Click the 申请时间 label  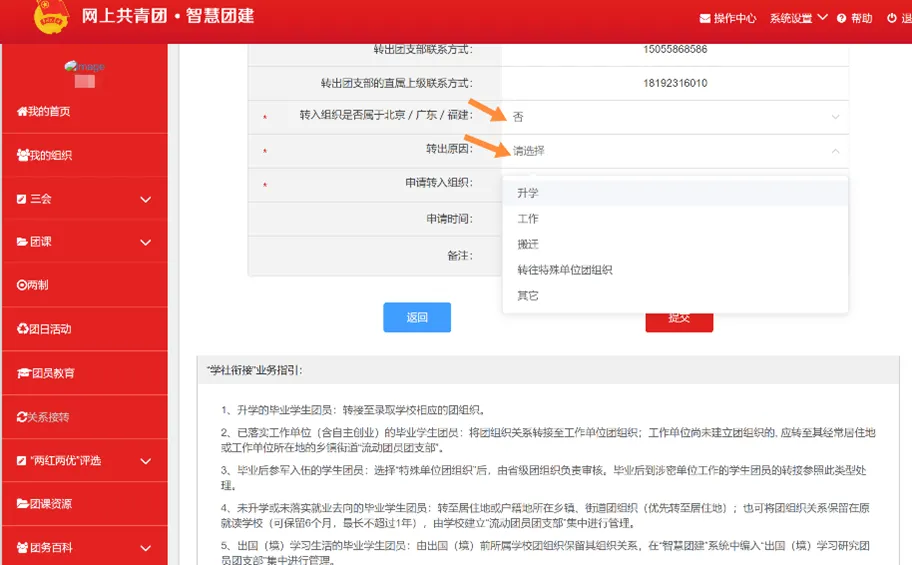pos(450,219)
